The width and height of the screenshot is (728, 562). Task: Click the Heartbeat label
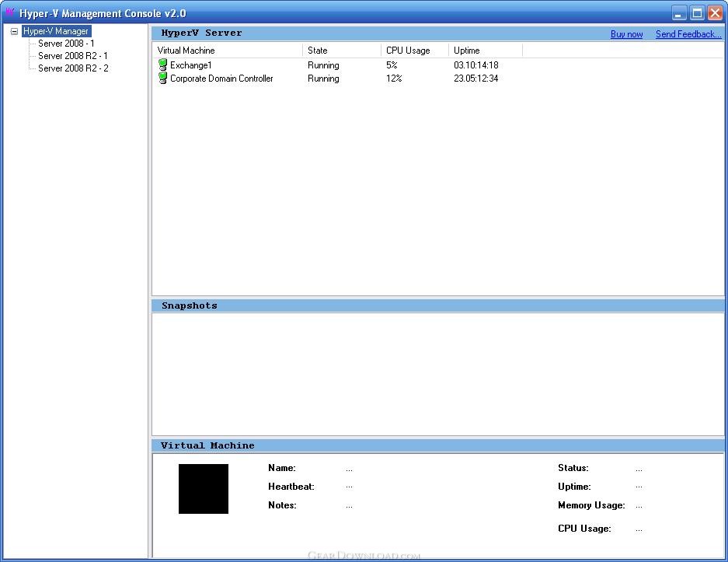pos(291,487)
